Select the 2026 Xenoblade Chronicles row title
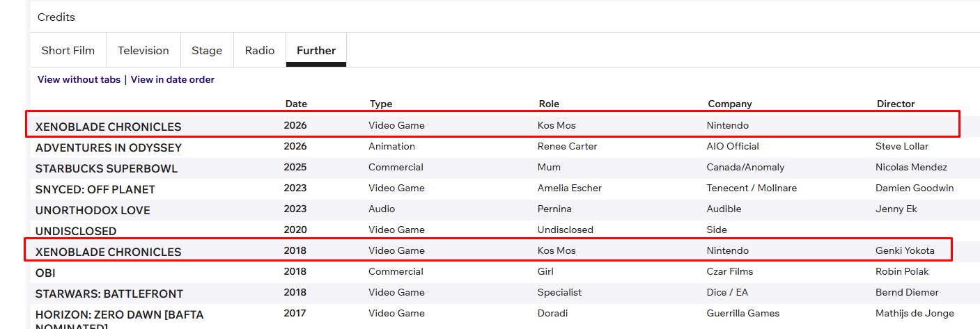 coord(108,127)
